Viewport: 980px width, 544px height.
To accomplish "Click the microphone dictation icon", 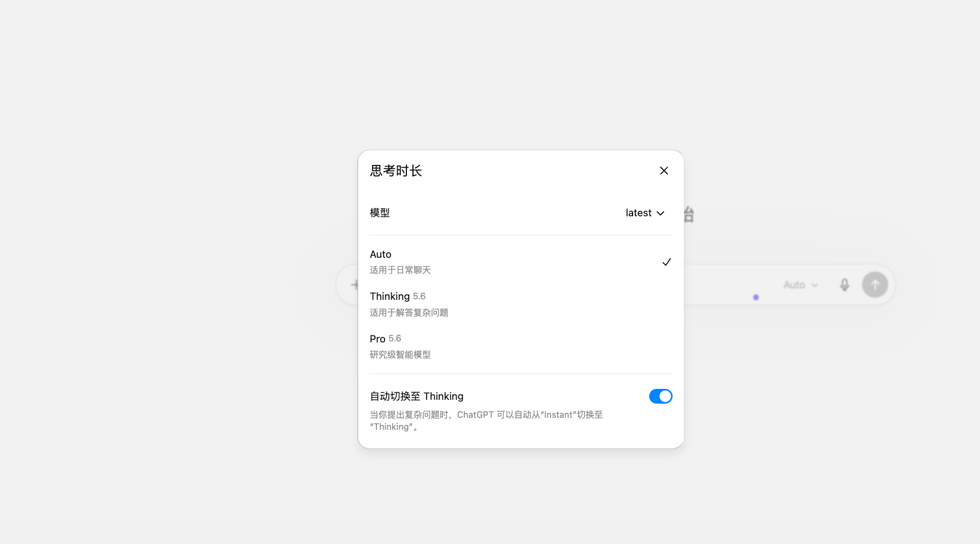I will click(844, 285).
